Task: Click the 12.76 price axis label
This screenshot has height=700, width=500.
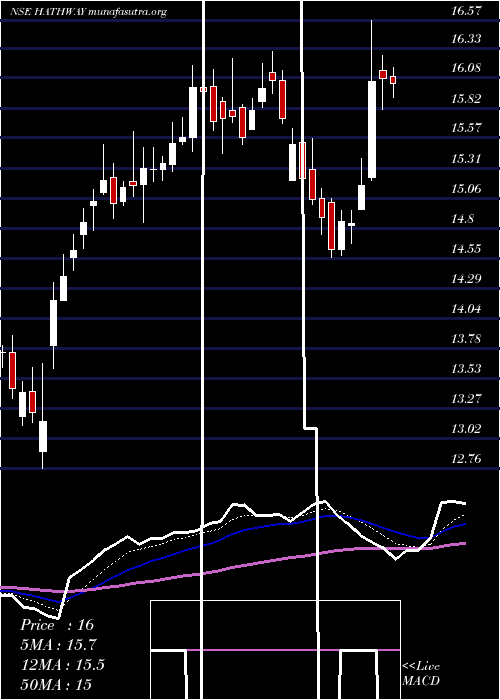Action: pyautogui.click(x=466, y=459)
